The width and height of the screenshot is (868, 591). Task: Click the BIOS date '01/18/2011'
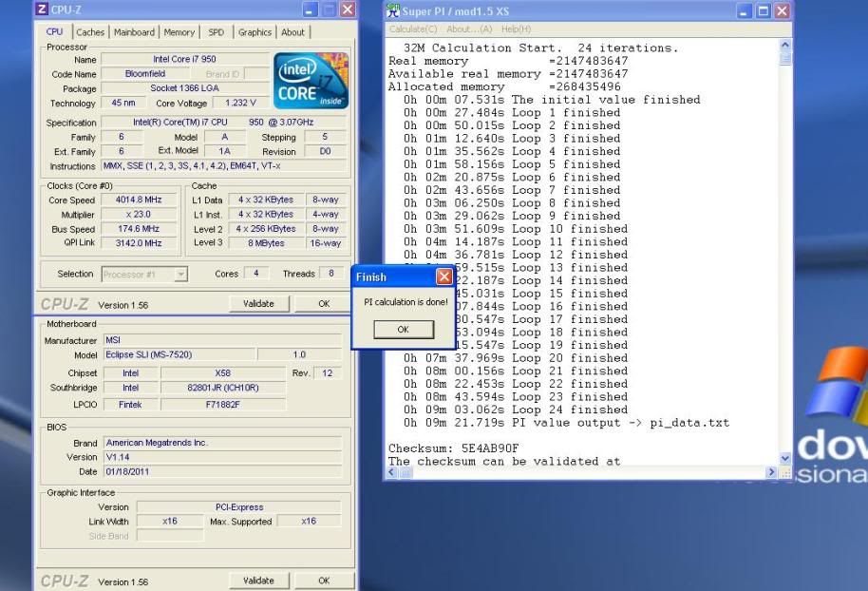(x=222, y=471)
